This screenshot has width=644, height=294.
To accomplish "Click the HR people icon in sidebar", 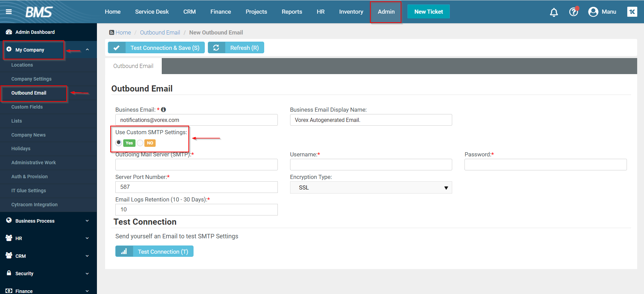I will (9, 238).
